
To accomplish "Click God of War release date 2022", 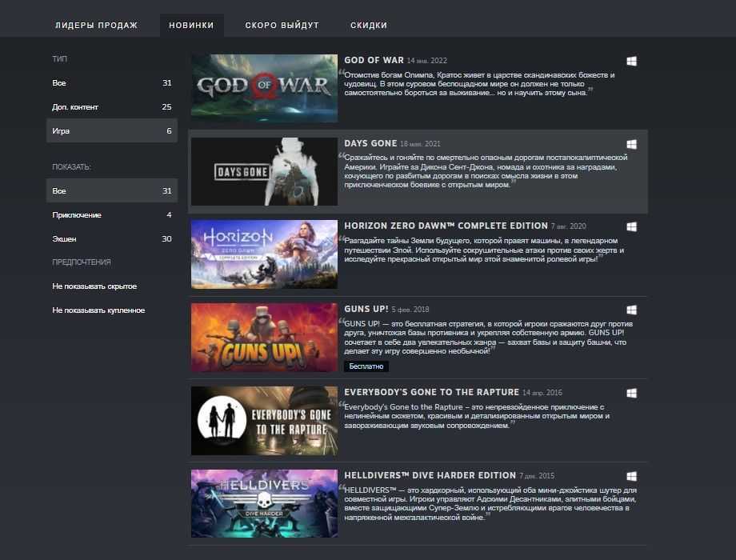I will tap(426, 61).
